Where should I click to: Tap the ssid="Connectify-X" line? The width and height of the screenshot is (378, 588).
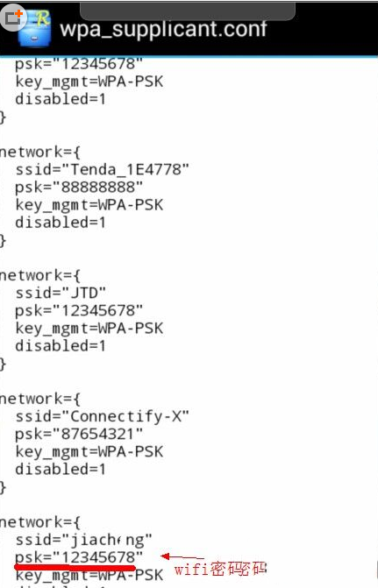coord(102,416)
